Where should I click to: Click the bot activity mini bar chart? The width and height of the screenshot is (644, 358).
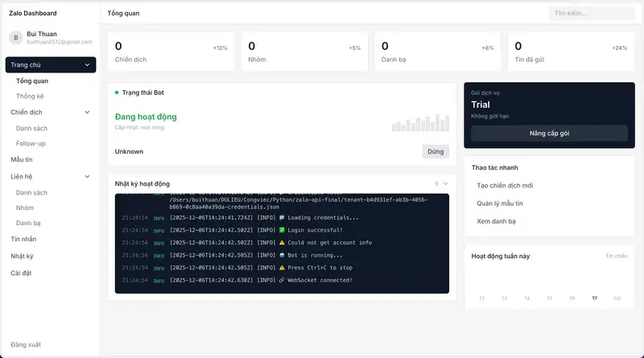tap(419, 122)
